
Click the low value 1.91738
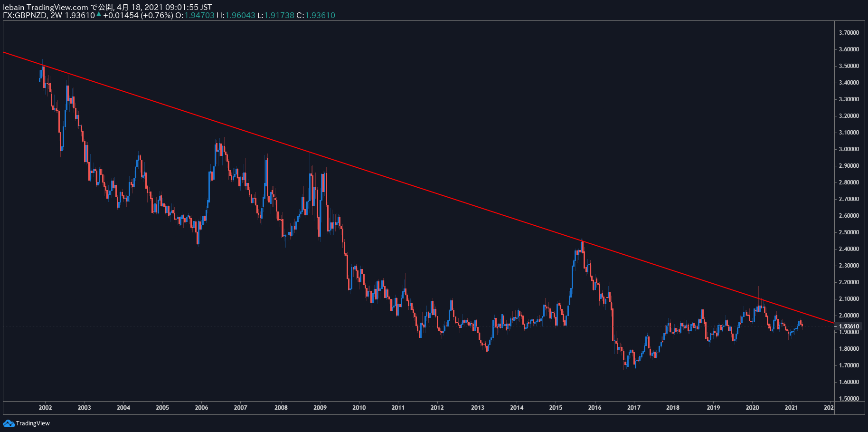[x=279, y=15]
